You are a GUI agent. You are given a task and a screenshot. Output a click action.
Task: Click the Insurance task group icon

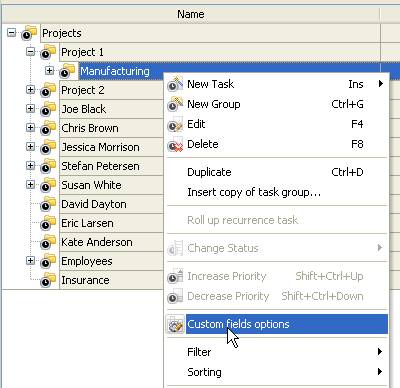coord(48,280)
